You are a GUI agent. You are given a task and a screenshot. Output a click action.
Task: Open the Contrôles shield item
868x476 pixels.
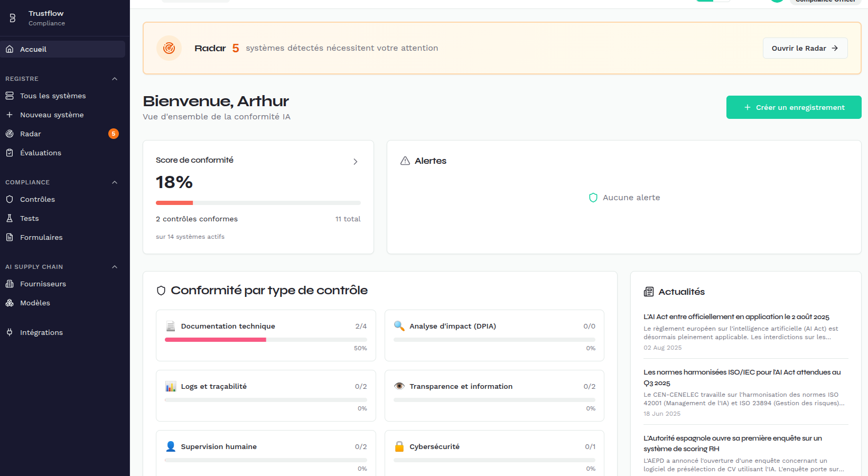tap(37, 199)
